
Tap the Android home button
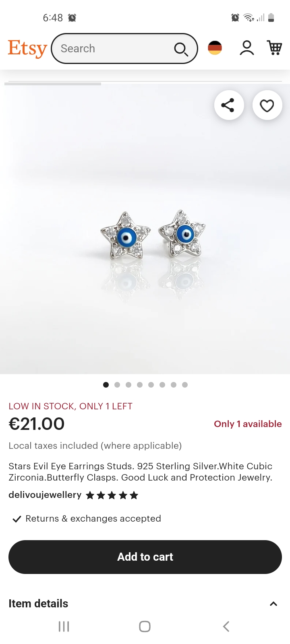(145, 626)
